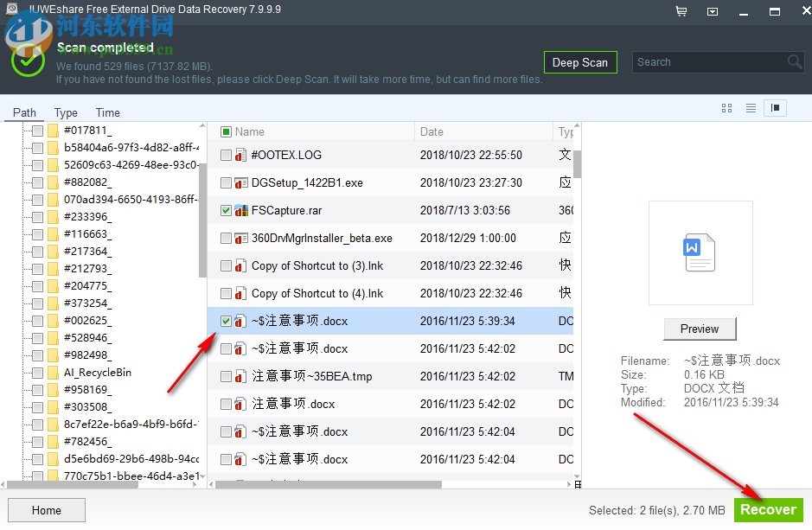Toggle the select-all checkbox in Name header
Screen dimensions: 812x530
click(226, 130)
